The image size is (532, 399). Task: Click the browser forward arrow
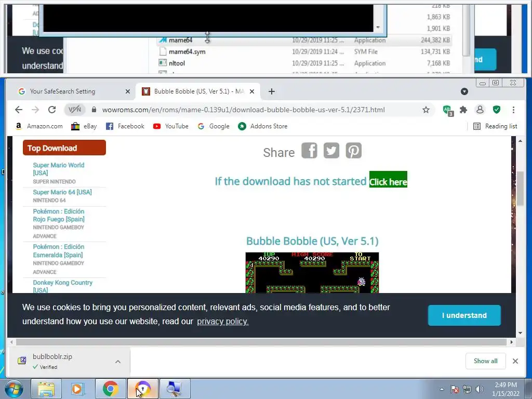coord(35,110)
